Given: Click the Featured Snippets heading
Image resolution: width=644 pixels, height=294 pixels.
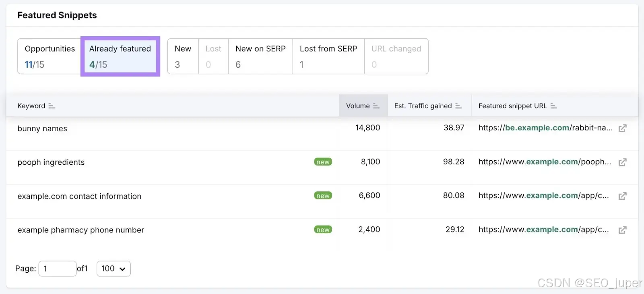Looking at the screenshot, I should pos(57,15).
